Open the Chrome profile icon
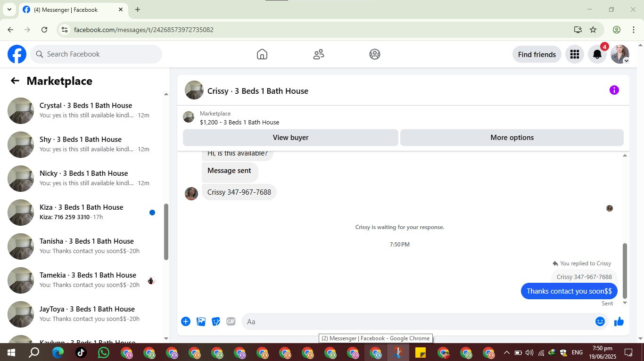 click(x=617, y=30)
